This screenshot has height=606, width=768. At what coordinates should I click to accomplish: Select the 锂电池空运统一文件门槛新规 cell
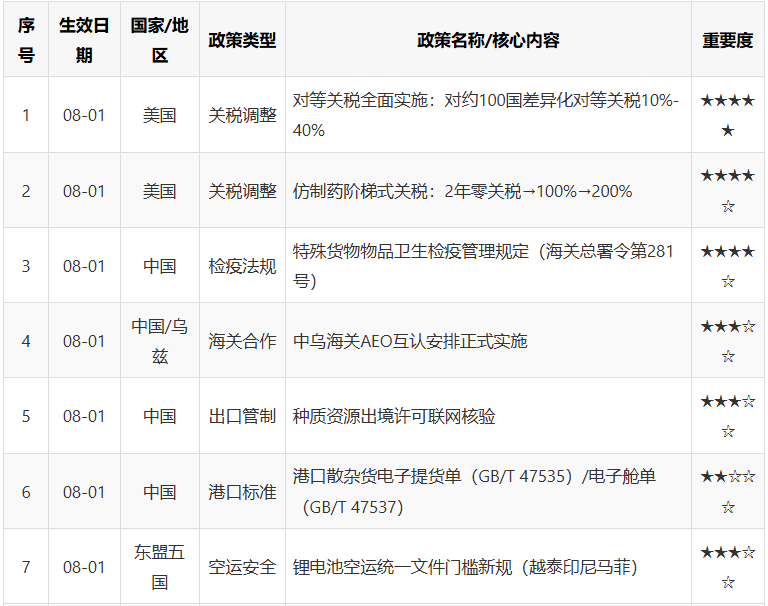point(488,567)
